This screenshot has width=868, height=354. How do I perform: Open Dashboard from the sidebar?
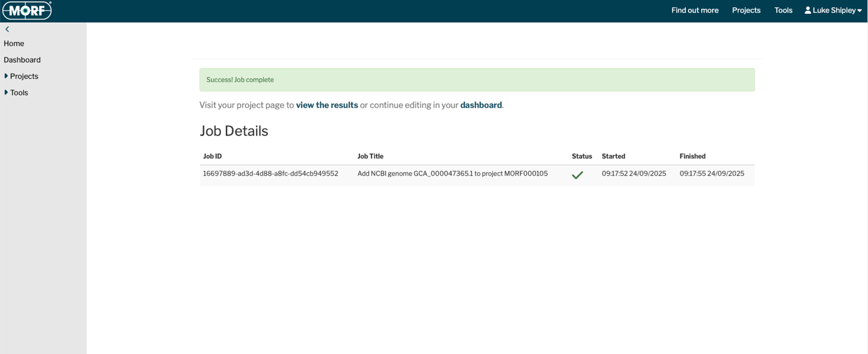[22, 60]
